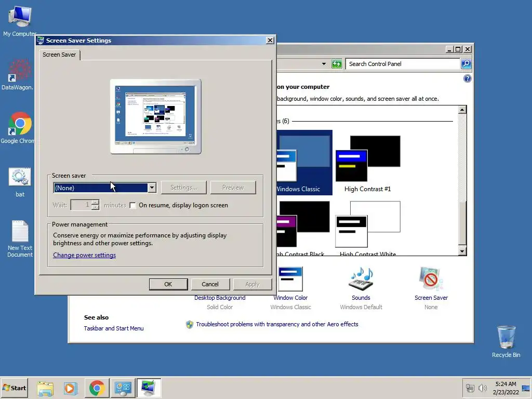Viewport: 532px width, 399px height.
Task: Select High Contrast Black theme
Action: click(x=303, y=228)
